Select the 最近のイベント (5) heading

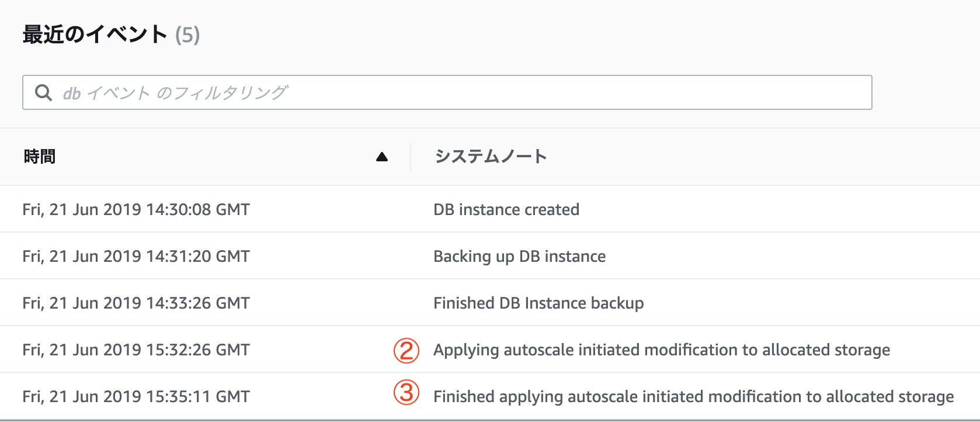111,35
